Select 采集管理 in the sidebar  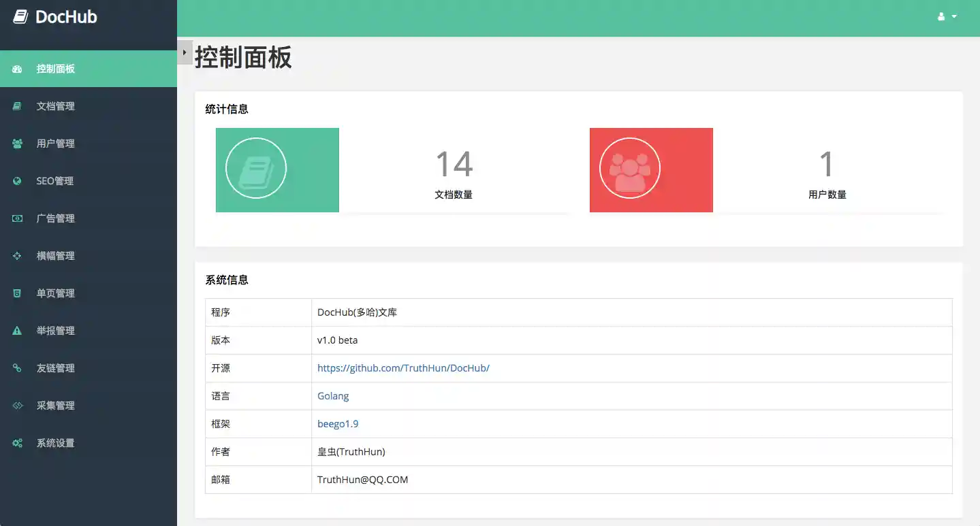coord(55,406)
